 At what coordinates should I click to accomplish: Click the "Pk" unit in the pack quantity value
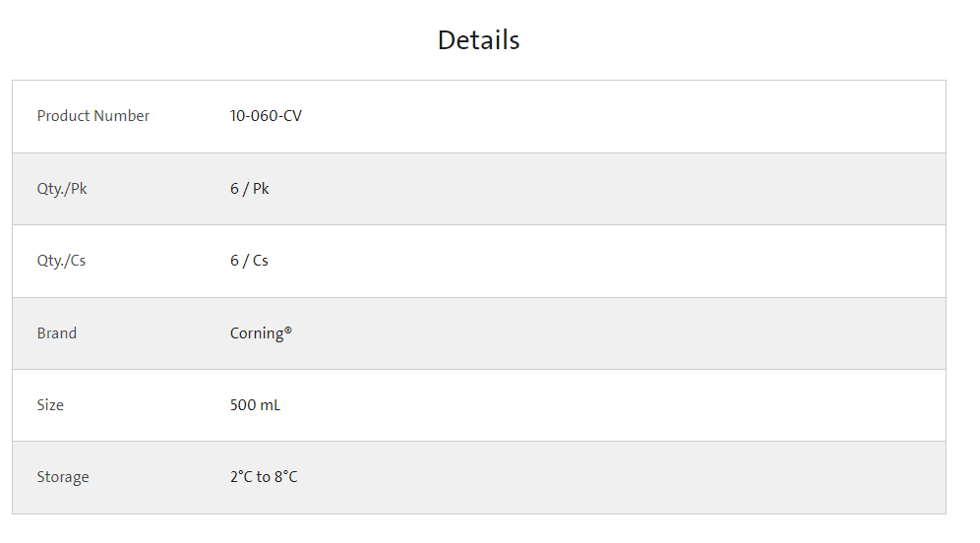click(x=261, y=189)
